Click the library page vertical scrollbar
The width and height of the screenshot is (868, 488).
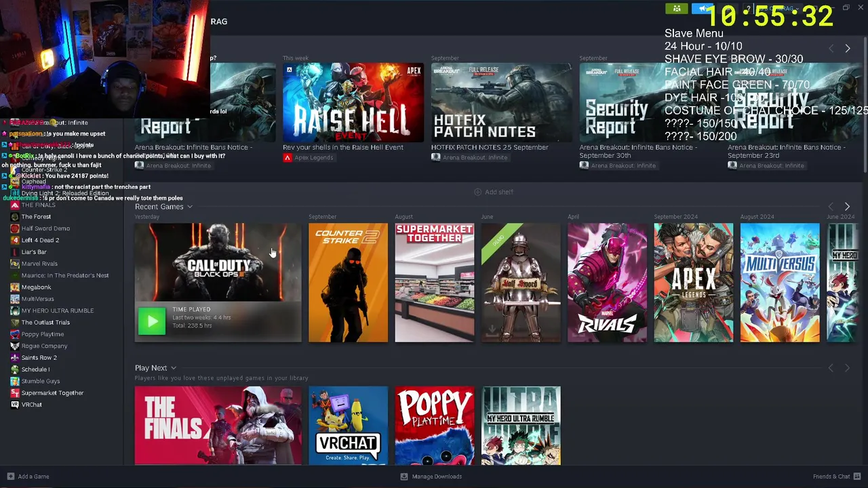[x=865, y=105]
